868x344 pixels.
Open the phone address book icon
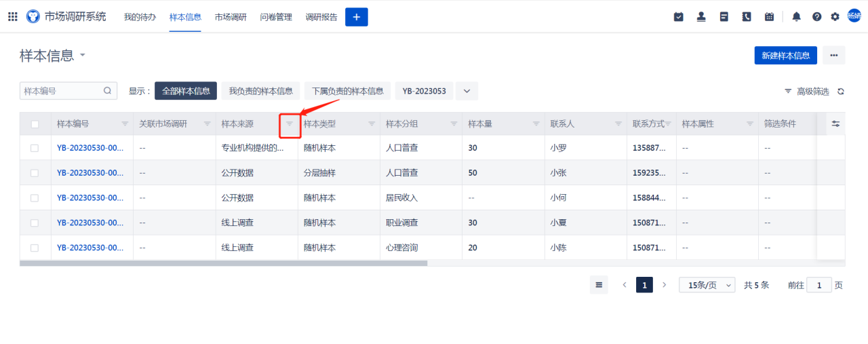[747, 17]
